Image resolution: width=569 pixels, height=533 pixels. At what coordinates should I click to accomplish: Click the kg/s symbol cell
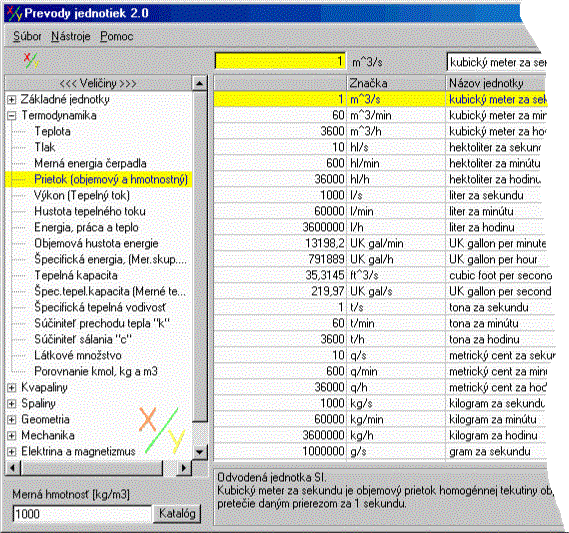point(396,403)
